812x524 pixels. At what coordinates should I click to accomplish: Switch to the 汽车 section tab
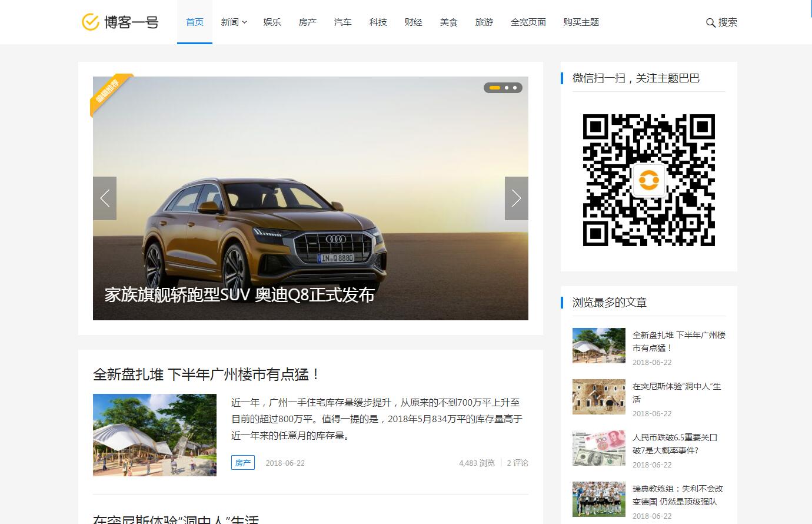click(342, 22)
